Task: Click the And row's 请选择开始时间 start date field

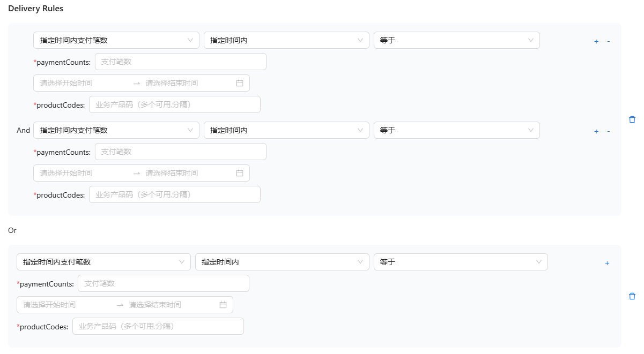Action: click(83, 173)
